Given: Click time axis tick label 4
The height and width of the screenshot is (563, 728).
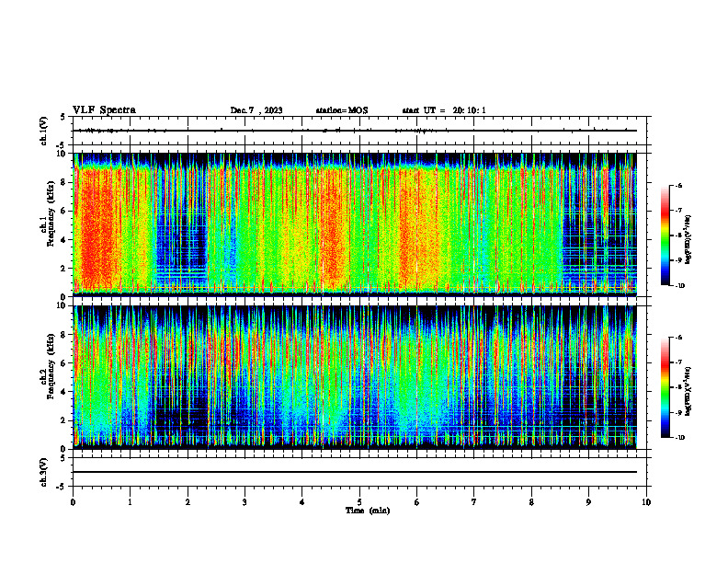Looking at the screenshot, I should click(302, 502).
